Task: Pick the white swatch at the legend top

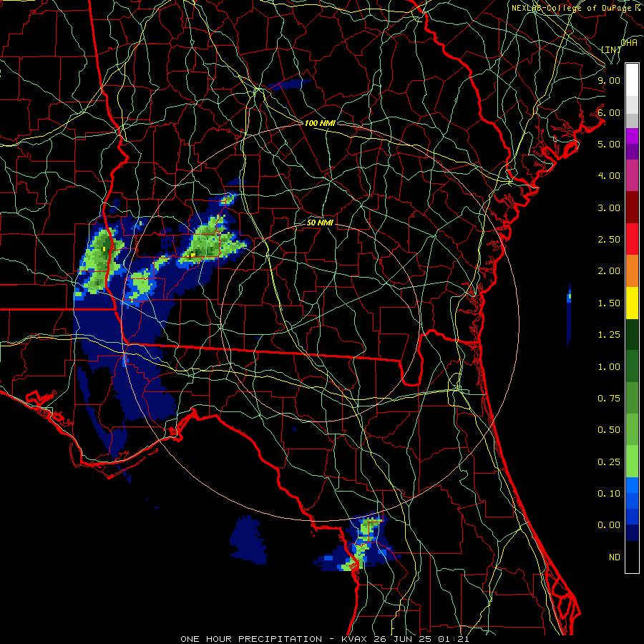Action: point(632,79)
